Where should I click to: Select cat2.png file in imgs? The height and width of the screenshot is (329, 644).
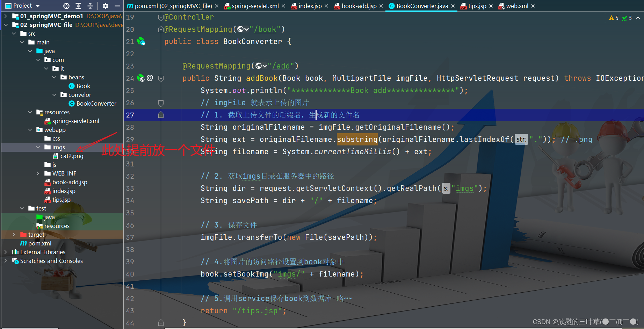pos(68,156)
